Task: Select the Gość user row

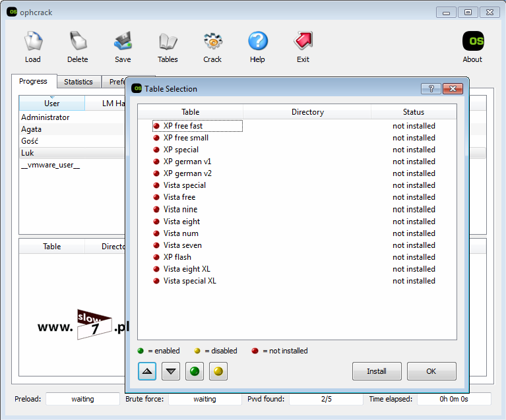Action: click(72, 141)
